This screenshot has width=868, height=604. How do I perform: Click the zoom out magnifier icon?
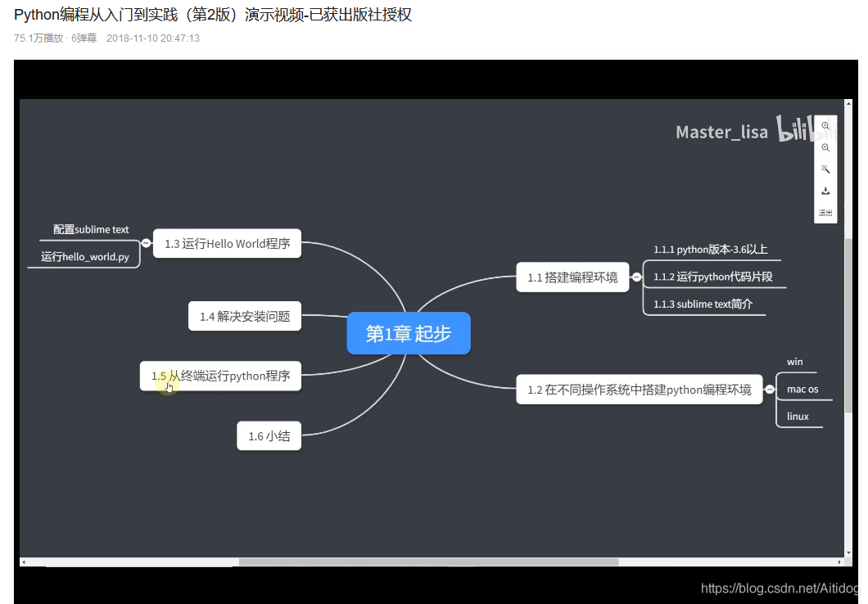click(825, 147)
